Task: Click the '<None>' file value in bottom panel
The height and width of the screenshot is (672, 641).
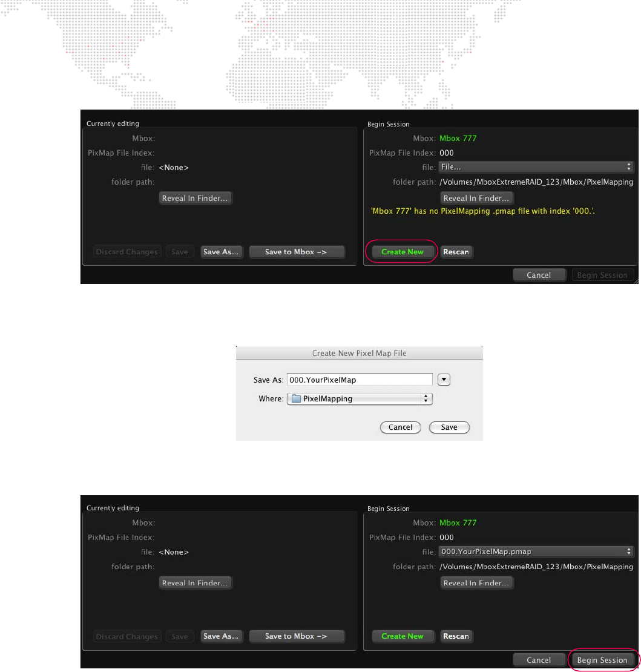Action: click(174, 552)
